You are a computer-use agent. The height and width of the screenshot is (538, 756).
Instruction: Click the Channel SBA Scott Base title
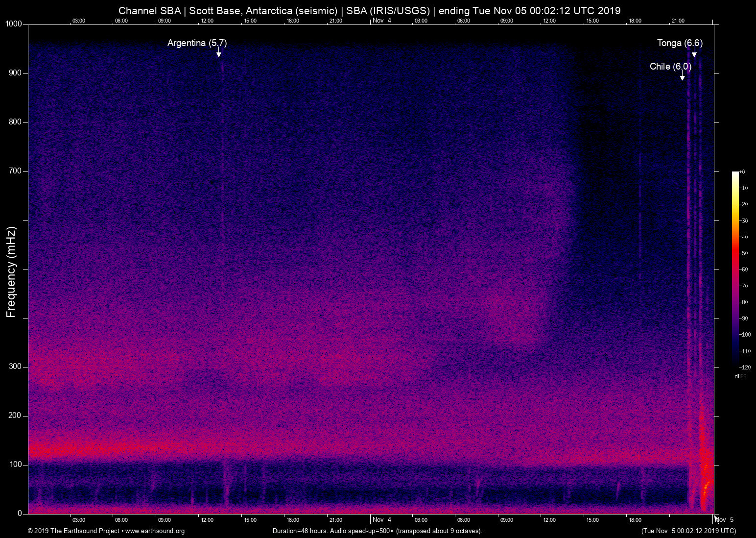(x=369, y=11)
